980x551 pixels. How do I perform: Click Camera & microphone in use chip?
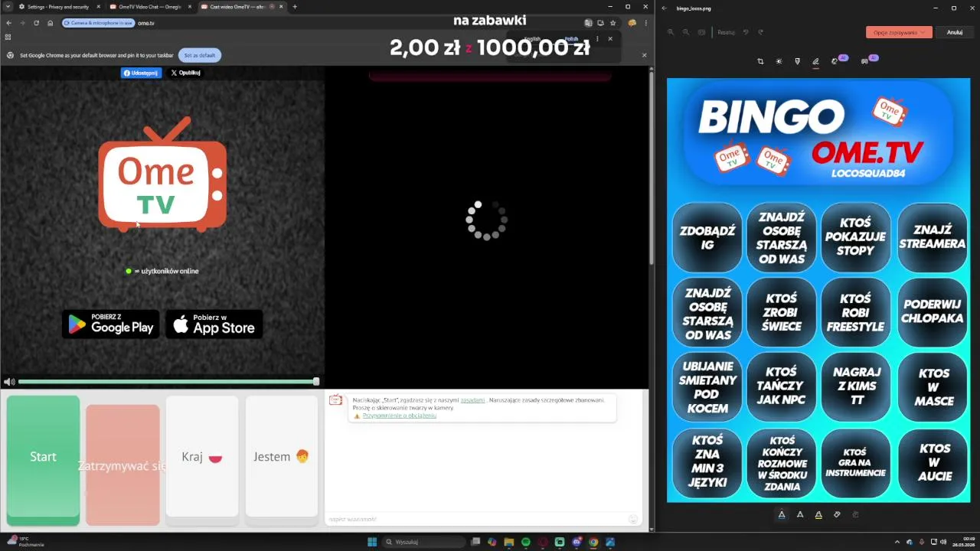click(x=98, y=23)
